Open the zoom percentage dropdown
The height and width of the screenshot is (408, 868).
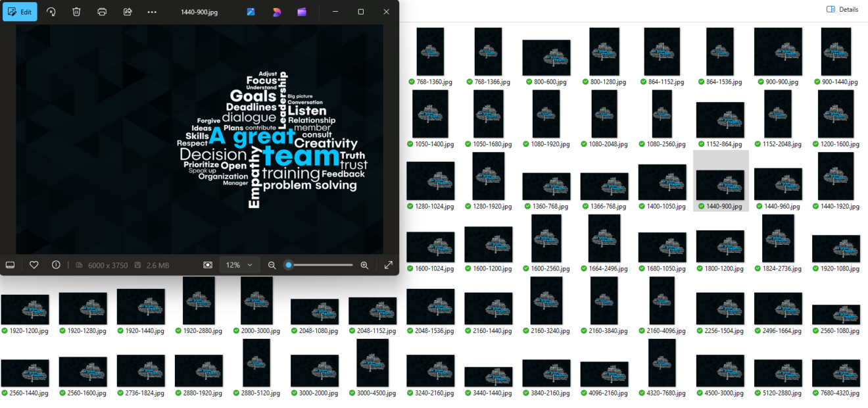tap(239, 265)
